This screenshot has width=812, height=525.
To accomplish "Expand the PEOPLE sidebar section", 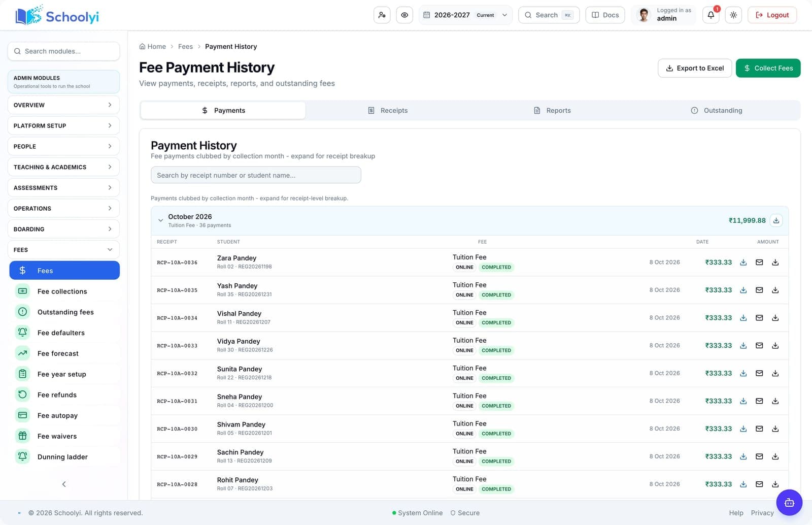I will [63, 146].
